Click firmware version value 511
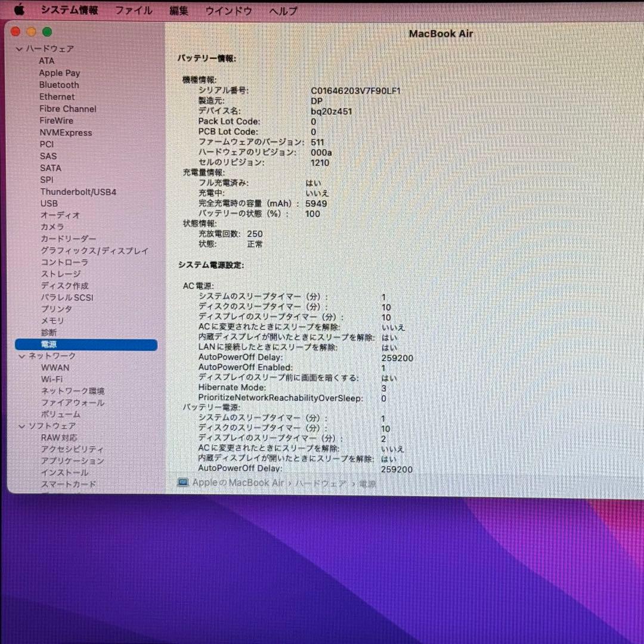644x644 pixels. [317, 142]
